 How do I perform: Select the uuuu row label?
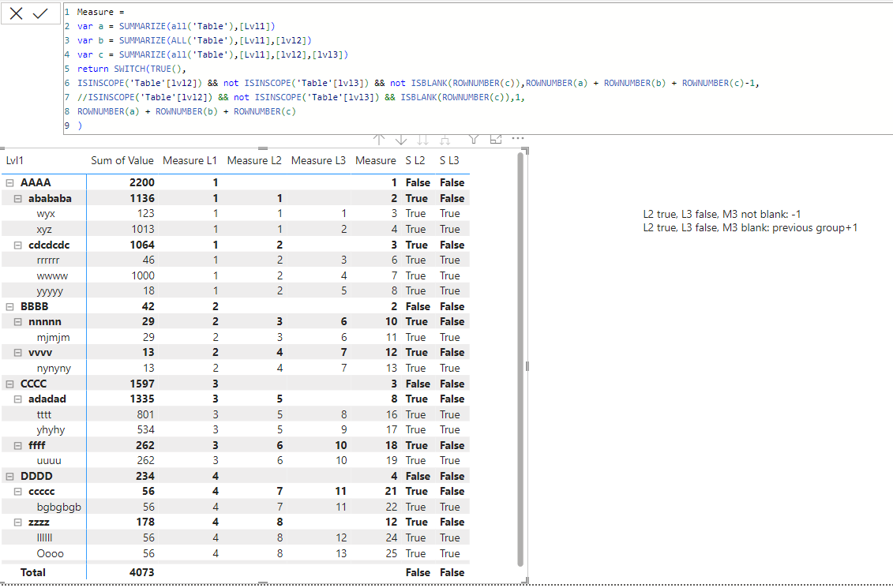[49, 460]
